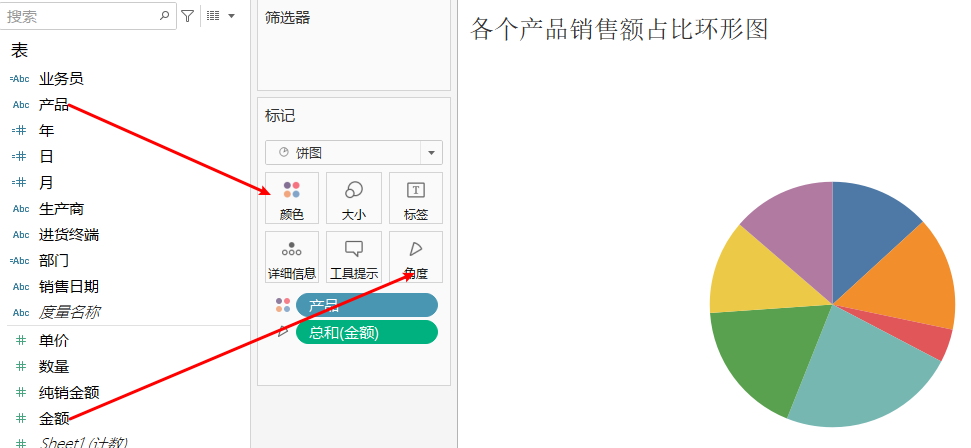Click the Angle mark card
This screenshot has height=448, width=971.
click(416, 258)
